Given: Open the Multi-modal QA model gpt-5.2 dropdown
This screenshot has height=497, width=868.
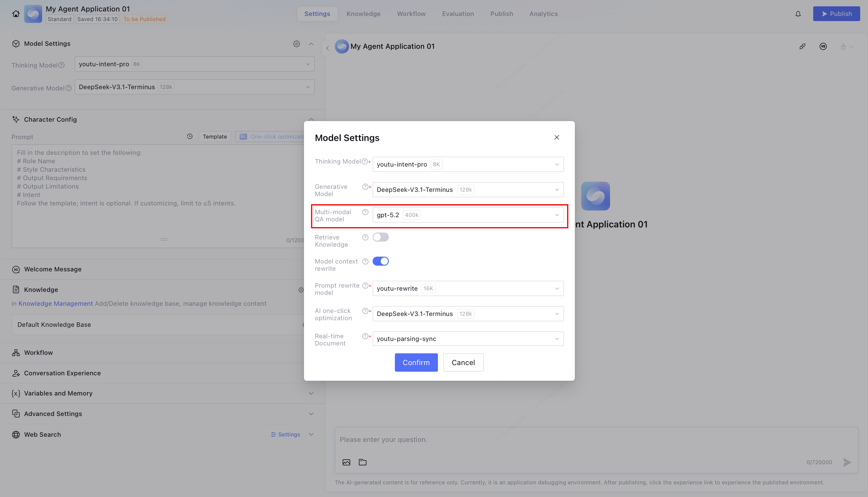Looking at the screenshot, I should (468, 215).
